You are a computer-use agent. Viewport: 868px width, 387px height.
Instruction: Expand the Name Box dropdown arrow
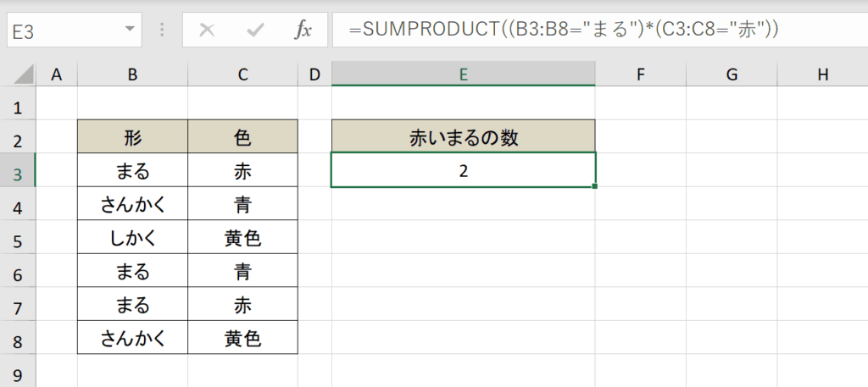130,30
